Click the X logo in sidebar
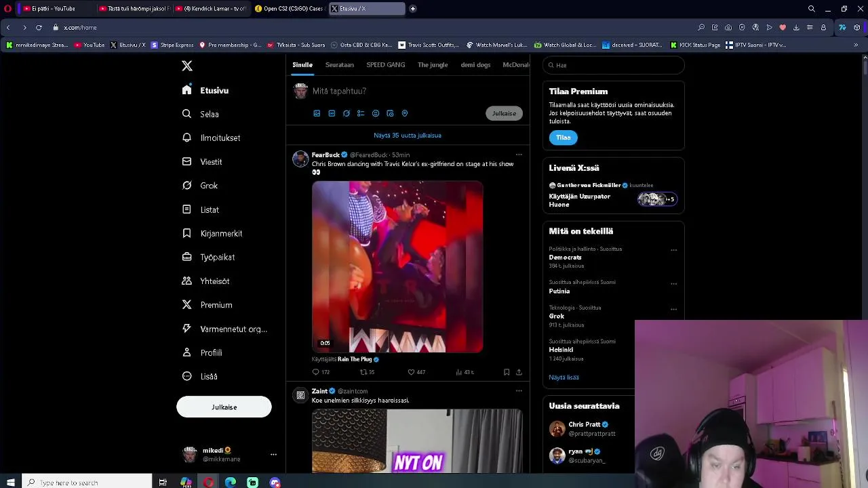The image size is (868, 488). tap(187, 66)
